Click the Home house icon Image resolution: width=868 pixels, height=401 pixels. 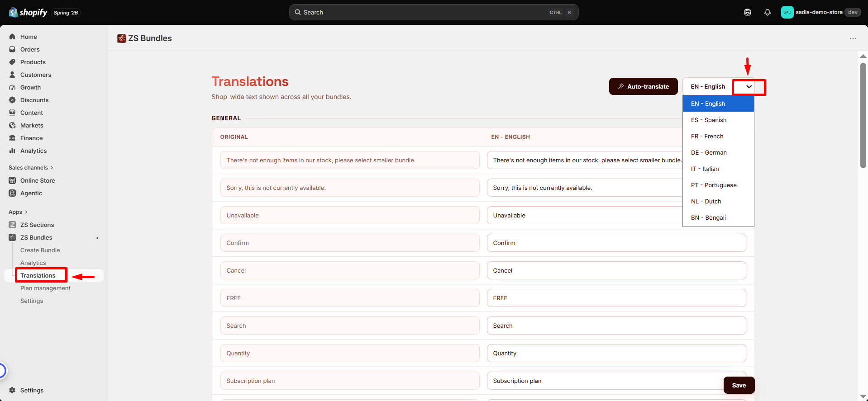tap(12, 37)
